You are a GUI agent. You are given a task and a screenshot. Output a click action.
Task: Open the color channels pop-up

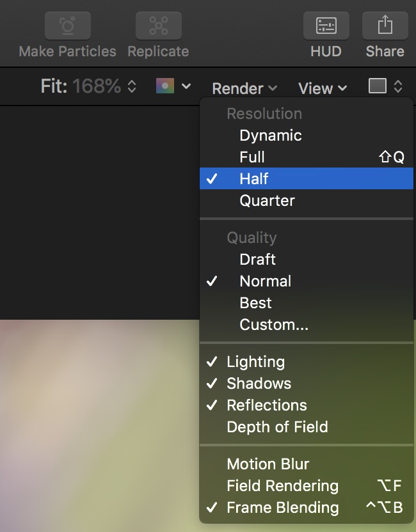point(173,86)
